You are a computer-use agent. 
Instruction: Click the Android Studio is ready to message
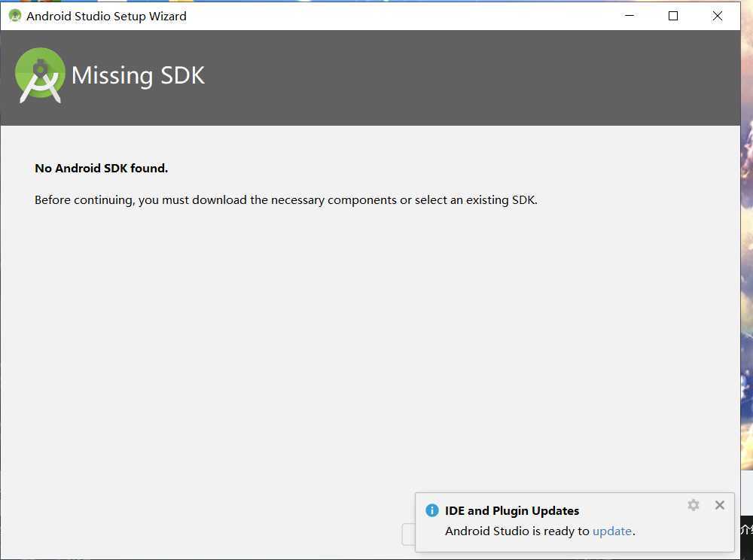click(x=517, y=531)
